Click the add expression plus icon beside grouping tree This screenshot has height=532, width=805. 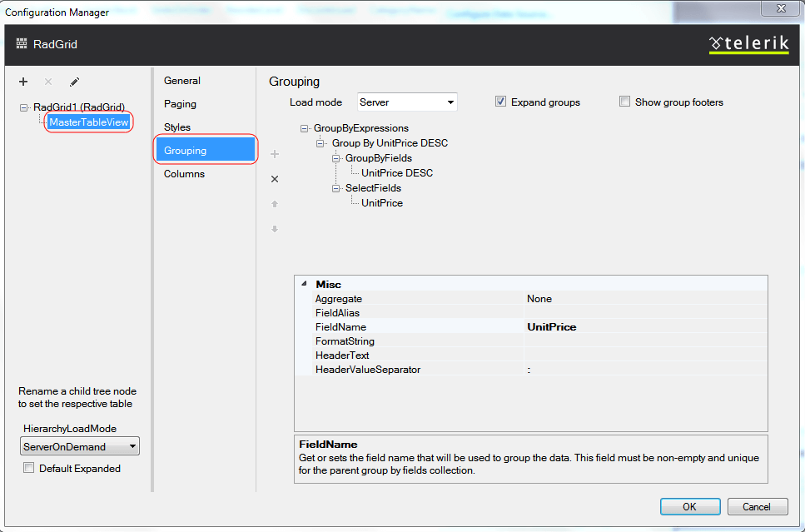point(275,154)
